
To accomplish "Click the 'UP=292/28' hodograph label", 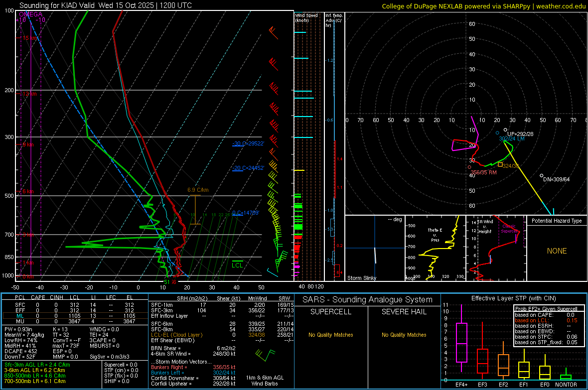I will (x=520, y=134).
